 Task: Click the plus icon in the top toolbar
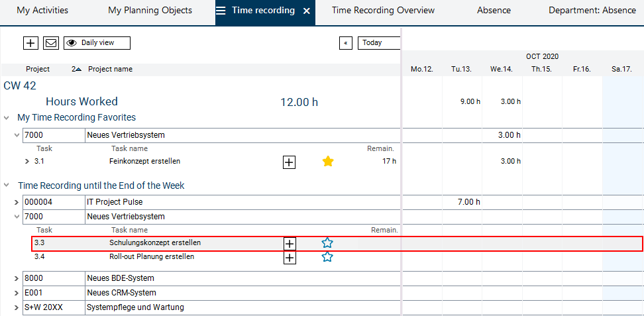point(30,43)
